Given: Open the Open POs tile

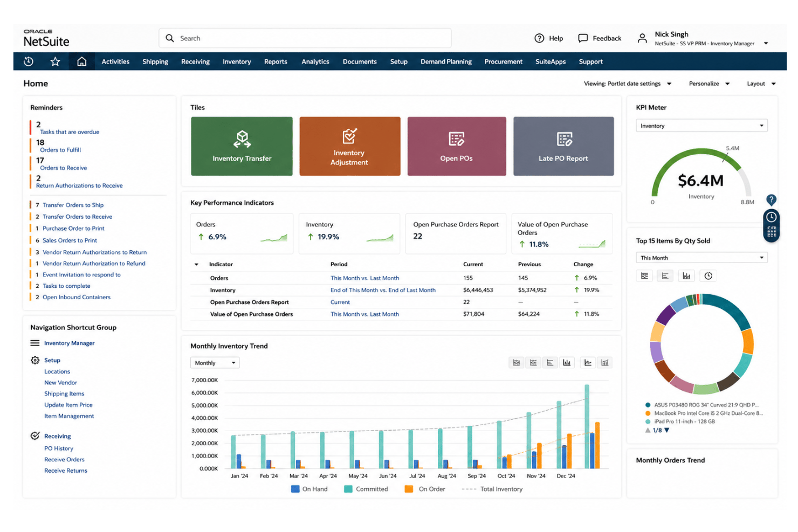Looking at the screenshot, I should click(x=457, y=146).
